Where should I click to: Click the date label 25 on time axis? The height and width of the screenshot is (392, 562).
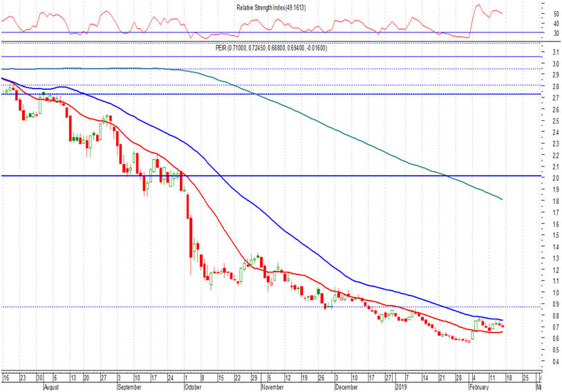(526, 378)
